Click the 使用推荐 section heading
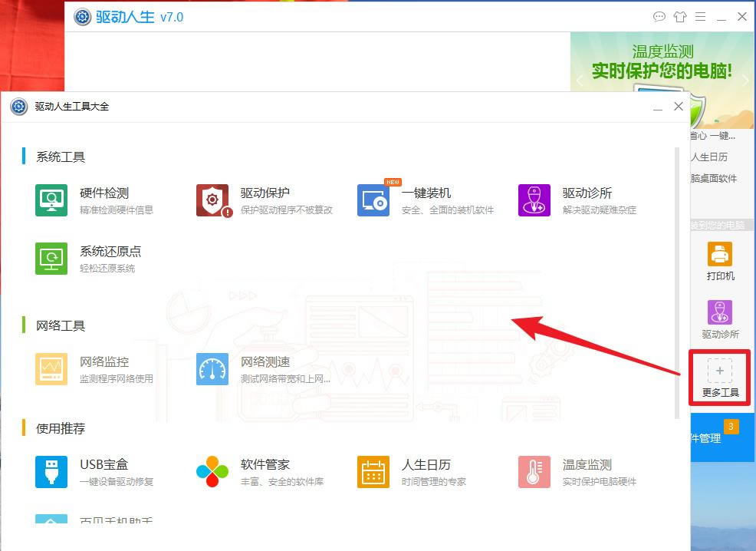Screen dimensions: 756x551 61,428
